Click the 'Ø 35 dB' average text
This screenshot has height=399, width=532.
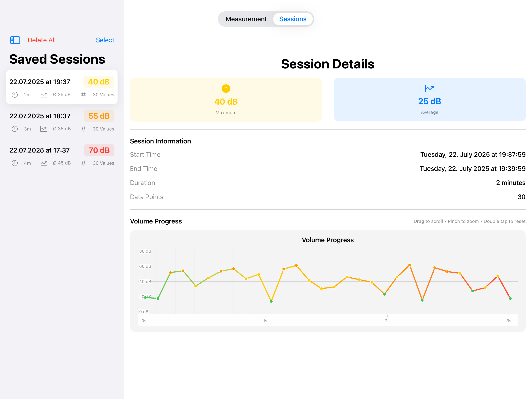tap(62, 129)
